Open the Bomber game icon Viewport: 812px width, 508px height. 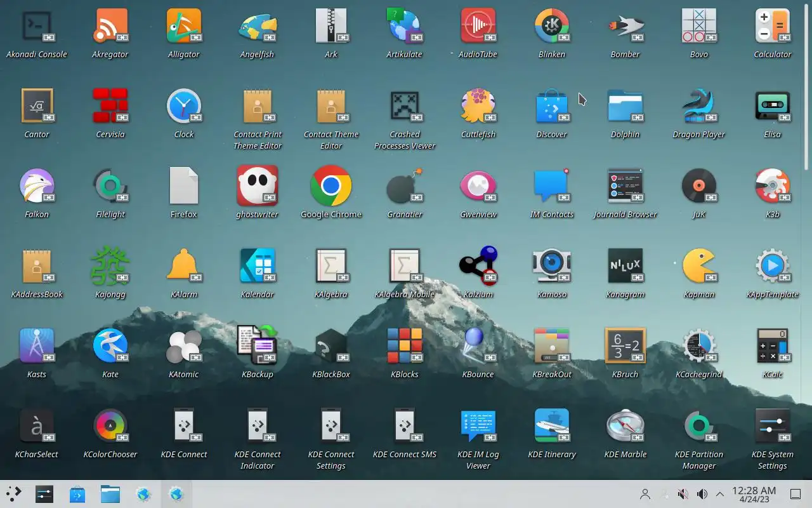625,25
